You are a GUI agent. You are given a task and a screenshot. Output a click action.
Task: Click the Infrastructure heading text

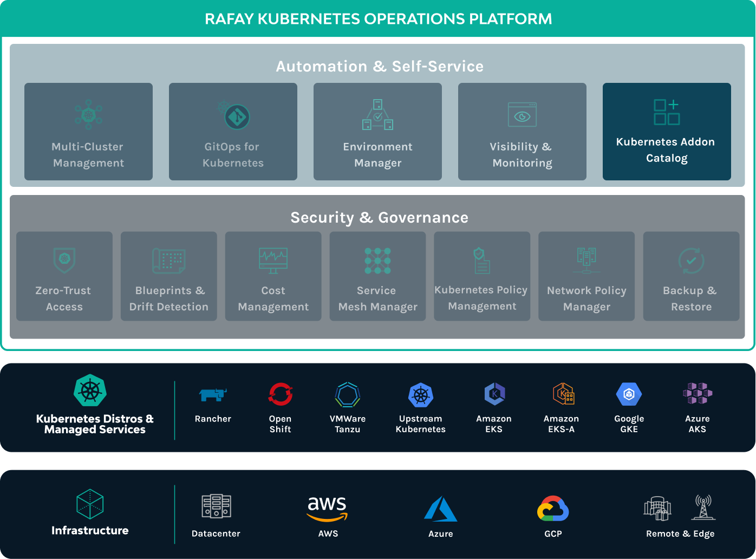90,530
